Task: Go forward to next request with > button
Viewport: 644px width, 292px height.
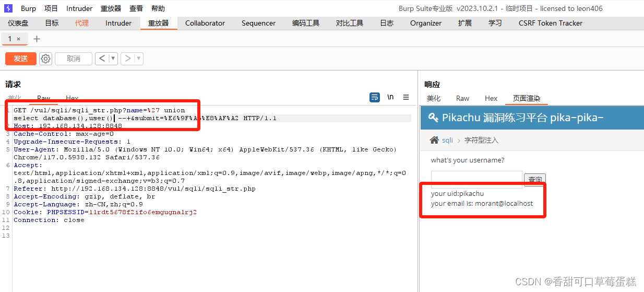Action: [x=127, y=59]
